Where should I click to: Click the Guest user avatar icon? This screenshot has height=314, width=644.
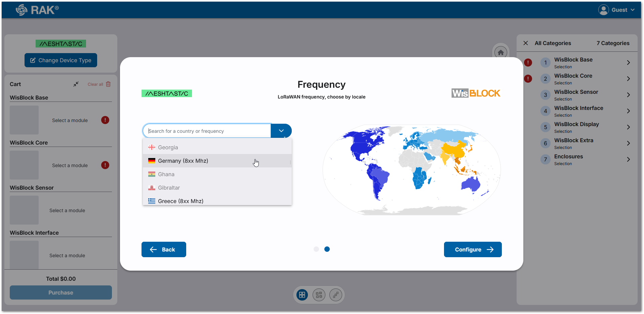pyautogui.click(x=603, y=10)
